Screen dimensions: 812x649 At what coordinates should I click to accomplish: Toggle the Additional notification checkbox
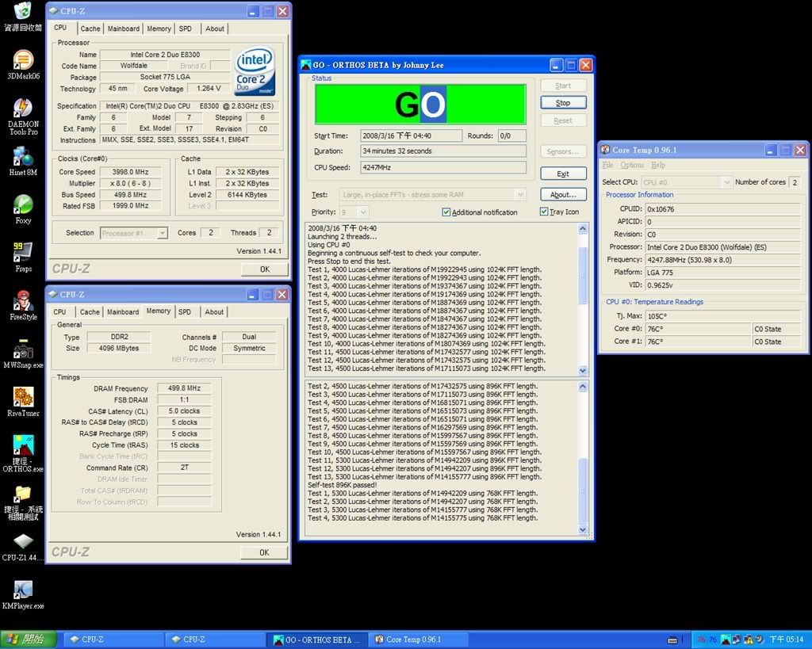click(x=446, y=212)
